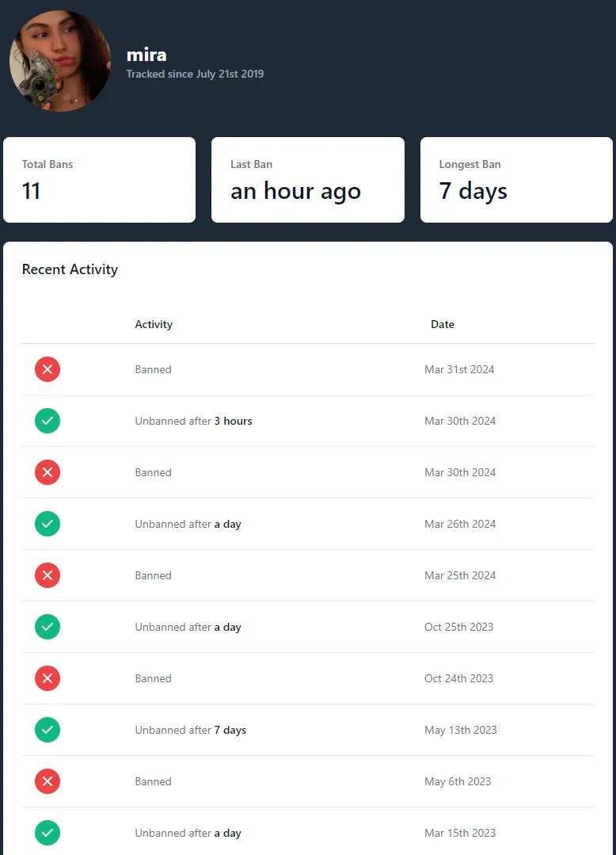616x855 pixels.
Task: Select the 'May 6th 2023' date cell
Action: click(458, 782)
